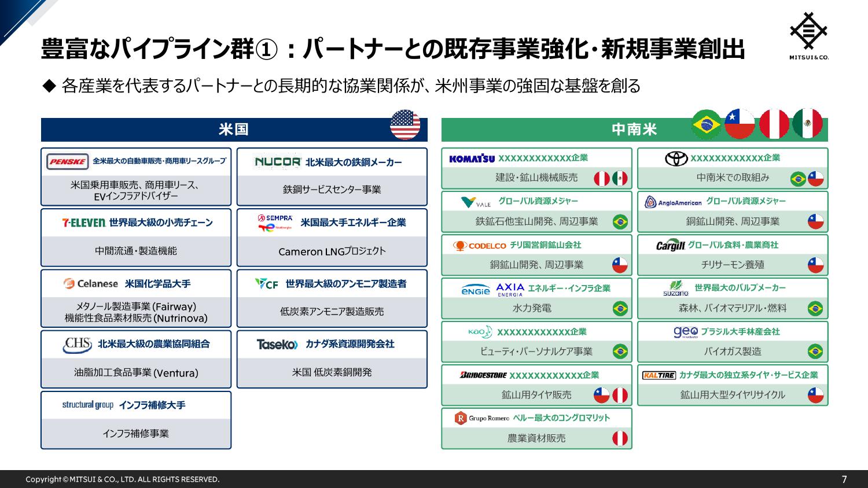Click the large USA flag icon
868x488 pixels.
coord(405,124)
